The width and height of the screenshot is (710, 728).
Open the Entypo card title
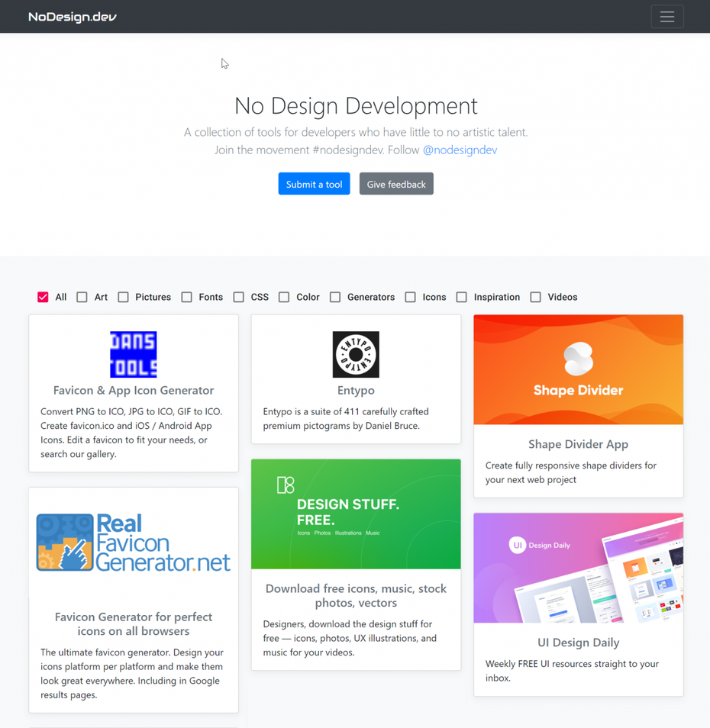[x=356, y=391]
